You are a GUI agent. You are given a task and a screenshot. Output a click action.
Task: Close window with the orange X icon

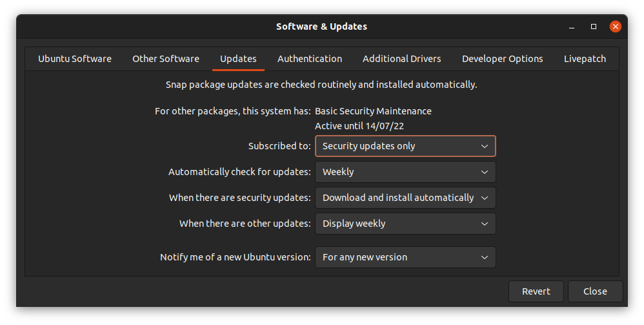point(615,26)
